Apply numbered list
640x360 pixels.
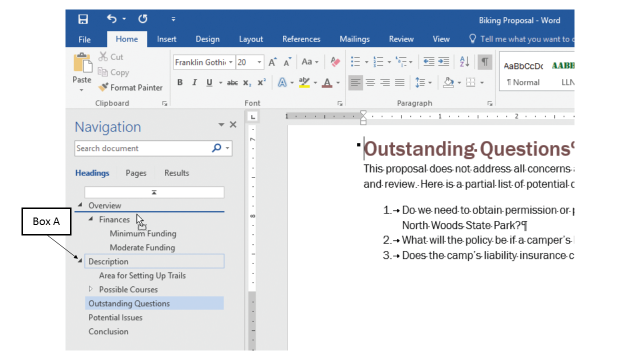(378, 62)
